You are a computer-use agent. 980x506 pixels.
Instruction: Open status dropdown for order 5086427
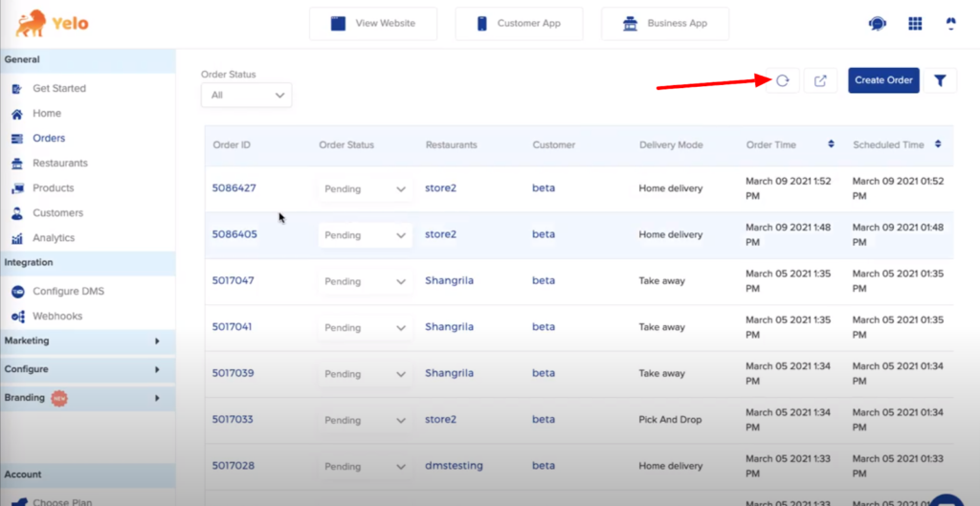(365, 188)
